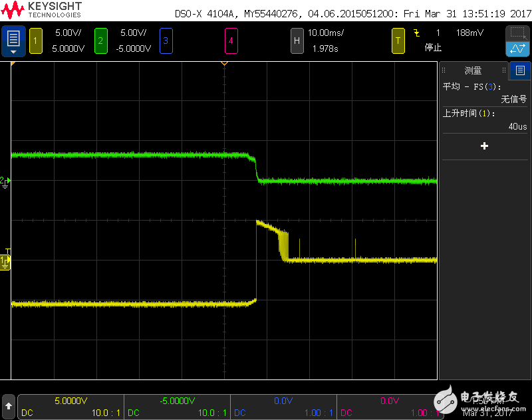Click channel 2 offset -5.0000V readout
This screenshot has width=532, height=420.
(134, 49)
